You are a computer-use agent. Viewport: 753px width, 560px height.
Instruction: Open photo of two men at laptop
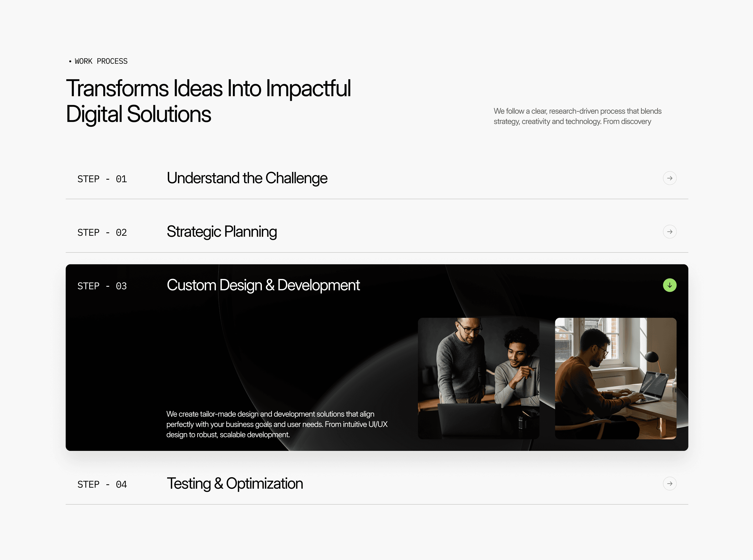click(x=478, y=378)
